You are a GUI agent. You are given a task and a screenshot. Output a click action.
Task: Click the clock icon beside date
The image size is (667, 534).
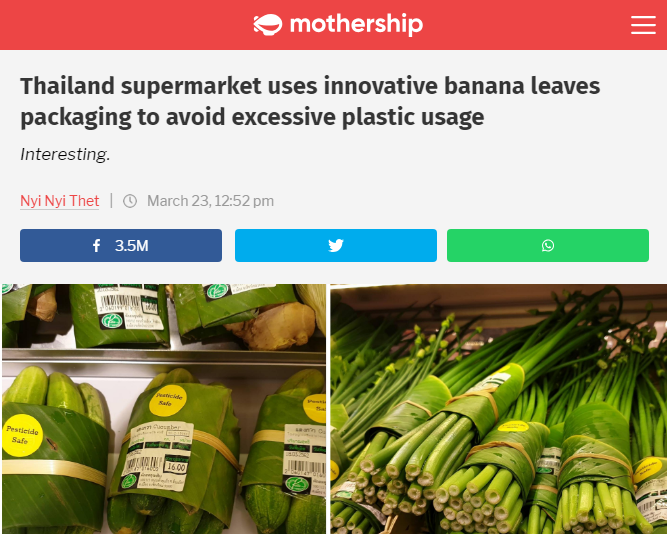pyautogui.click(x=130, y=201)
